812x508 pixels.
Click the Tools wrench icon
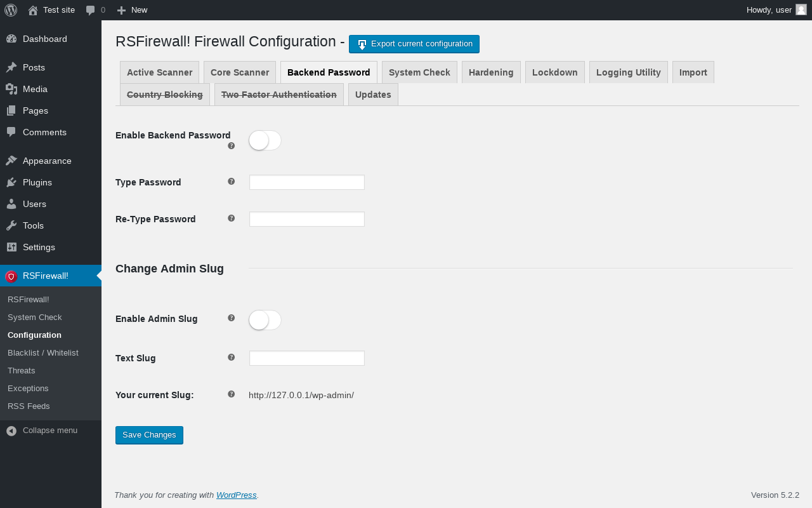click(x=11, y=225)
